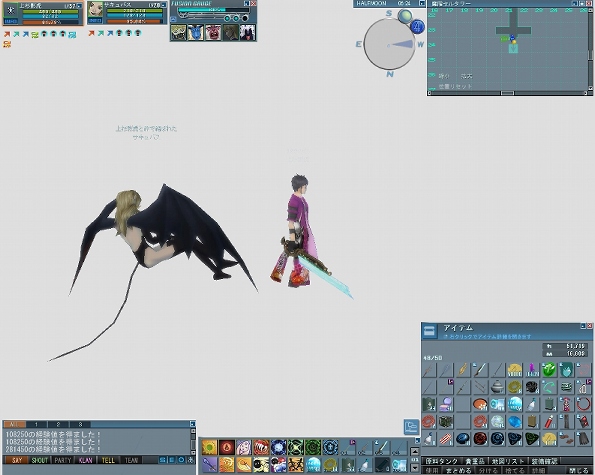This screenshot has width=595, height=475.
Task: Activate the orange swirl skill on hotbar
Action: (227, 464)
